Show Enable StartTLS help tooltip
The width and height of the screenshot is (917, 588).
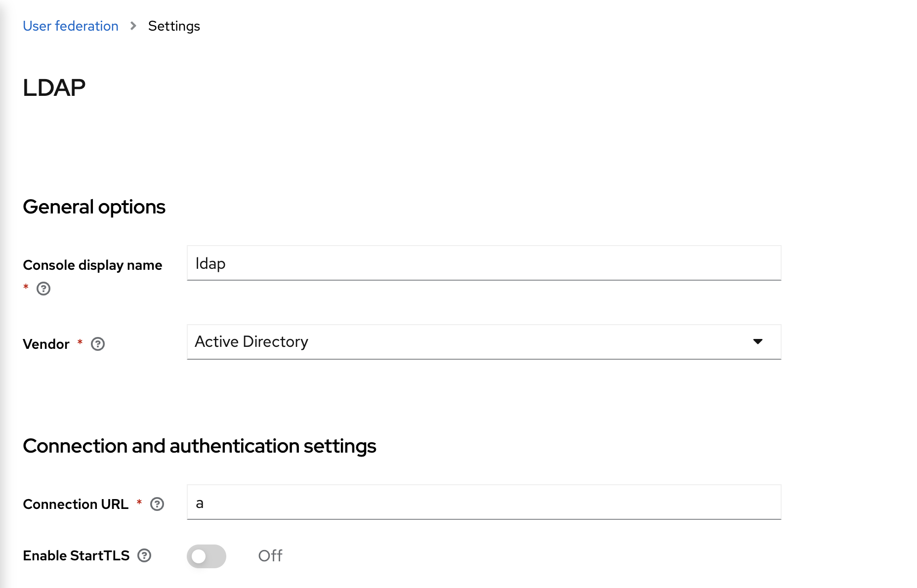(144, 555)
